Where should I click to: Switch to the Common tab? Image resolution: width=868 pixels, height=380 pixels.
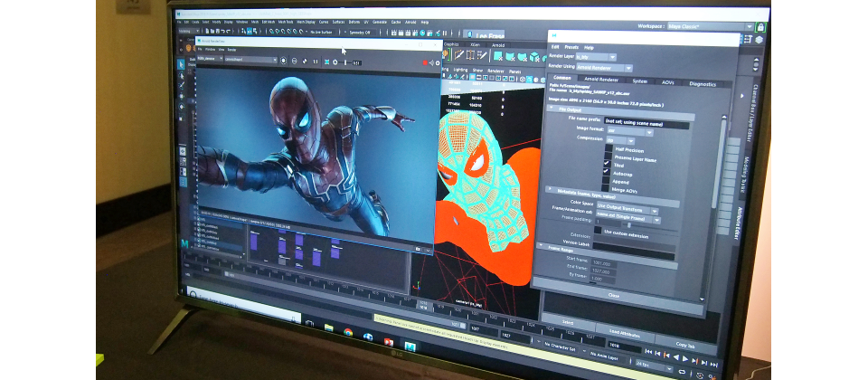561,78
